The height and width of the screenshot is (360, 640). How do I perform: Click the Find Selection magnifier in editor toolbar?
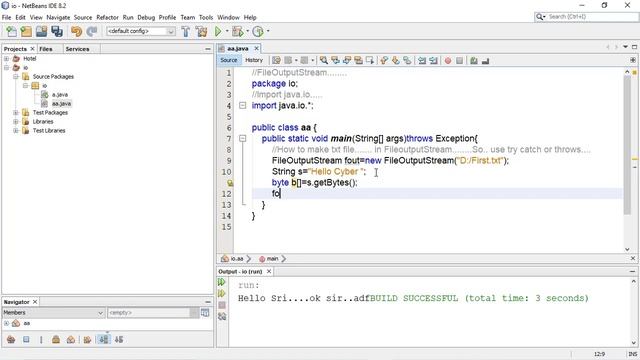[324, 60]
